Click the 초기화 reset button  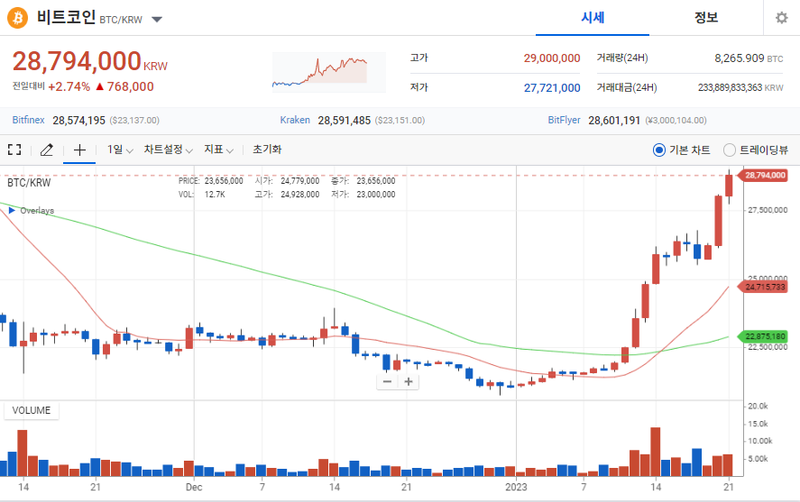tap(267, 150)
